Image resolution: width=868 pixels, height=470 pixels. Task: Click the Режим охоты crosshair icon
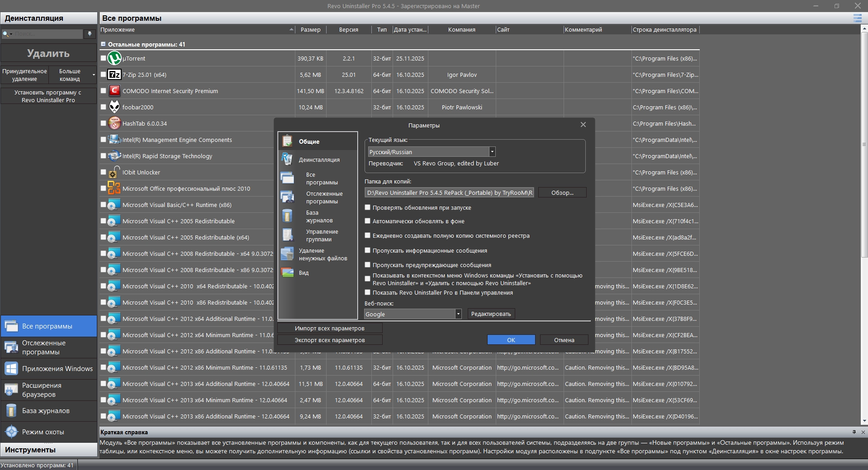tap(11, 432)
